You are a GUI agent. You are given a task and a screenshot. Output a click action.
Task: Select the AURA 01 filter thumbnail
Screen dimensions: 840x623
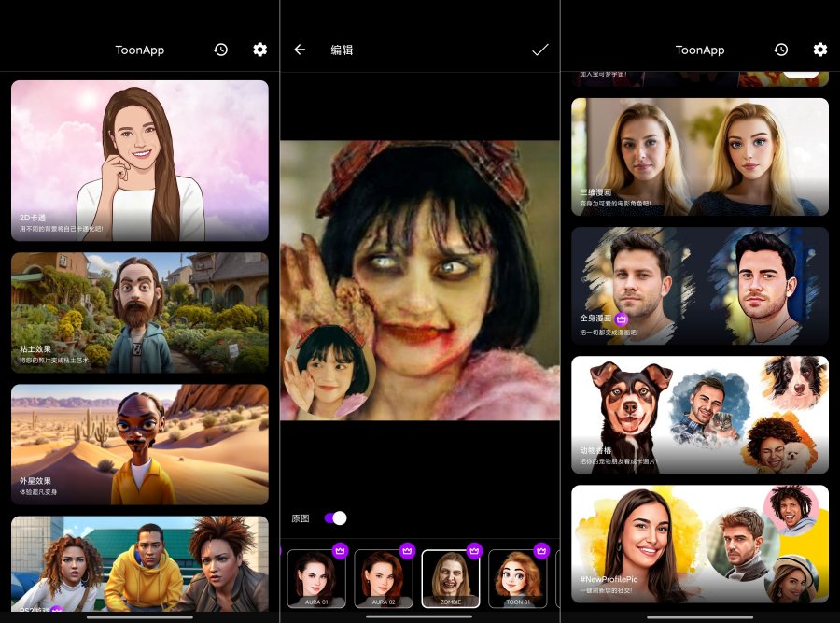pos(316,577)
